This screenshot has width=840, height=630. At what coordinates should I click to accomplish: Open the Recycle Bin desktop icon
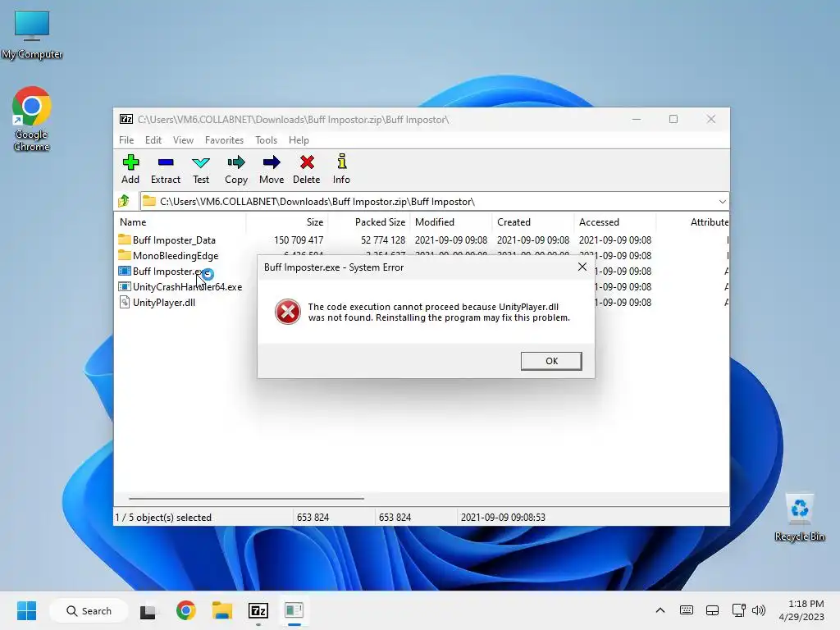click(799, 517)
